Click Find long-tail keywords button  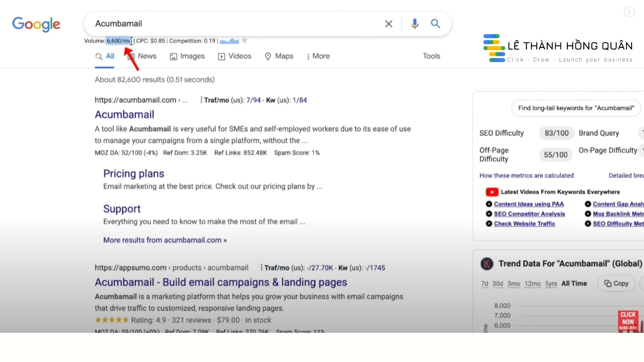coord(576,108)
